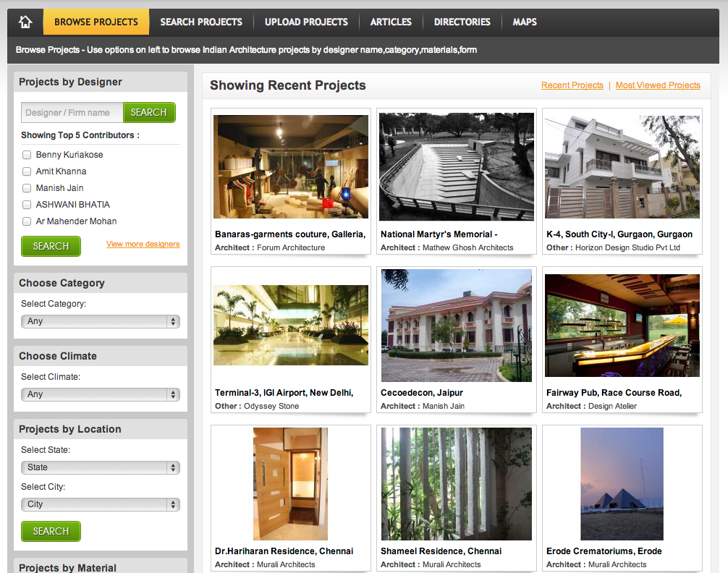This screenshot has width=728, height=573.
Task: Open the Terminal-3, IGI Airport title link
Action: (284, 393)
